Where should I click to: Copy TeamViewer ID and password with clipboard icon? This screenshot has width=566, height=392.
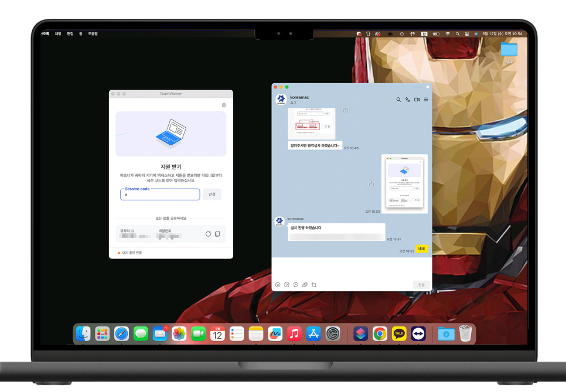pyautogui.click(x=217, y=234)
